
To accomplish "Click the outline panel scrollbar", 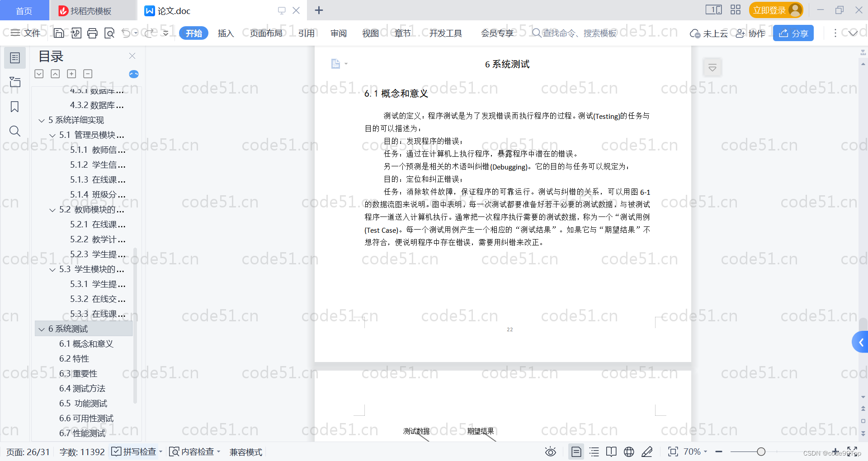I will pyautogui.click(x=135, y=325).
